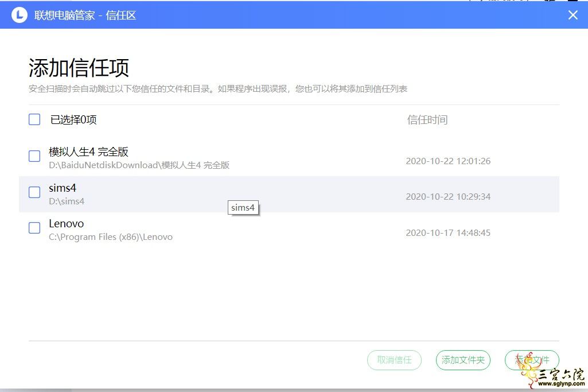Screen dimensions: 588x392
Task: Close the 信任区 window
Action: click(x=573, y=15)
